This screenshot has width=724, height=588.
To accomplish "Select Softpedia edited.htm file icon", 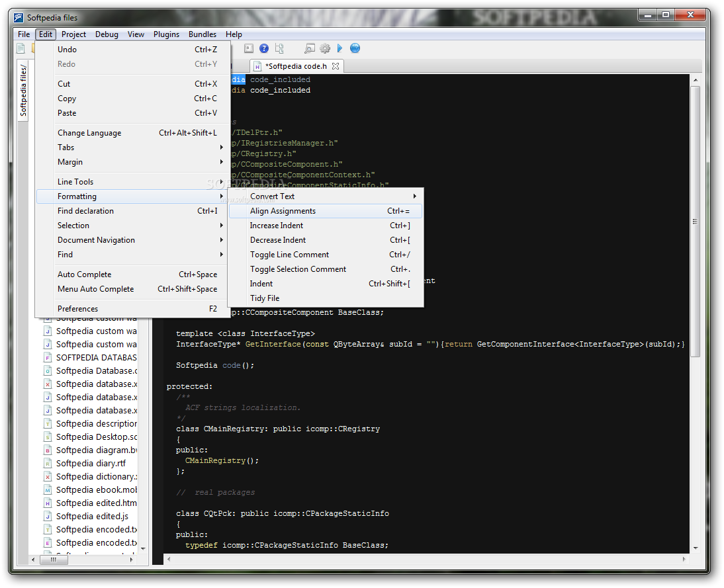I will [x=47, y=503].
